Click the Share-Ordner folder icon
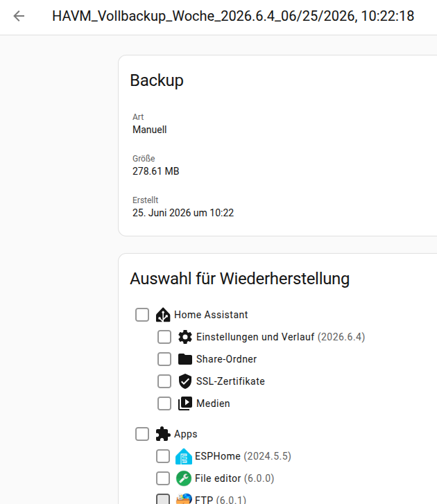This screenshot has height=504, width=437. [x=185, y=359]
